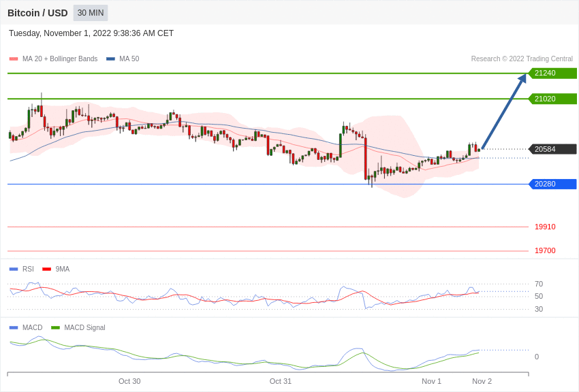Click the RSI 30 level label

[539, 309]
